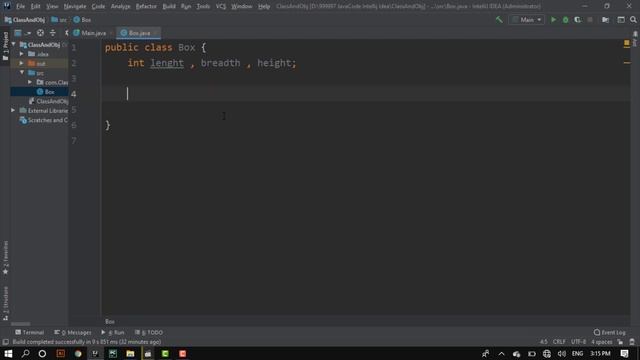
Task: Click the collapse all icon in Project panel
Action: pyautogui.click(x=53, y=33)
